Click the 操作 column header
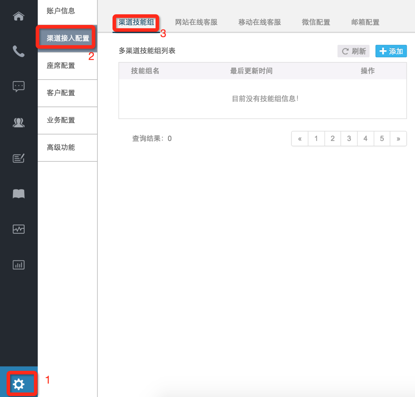 [368, 71]
